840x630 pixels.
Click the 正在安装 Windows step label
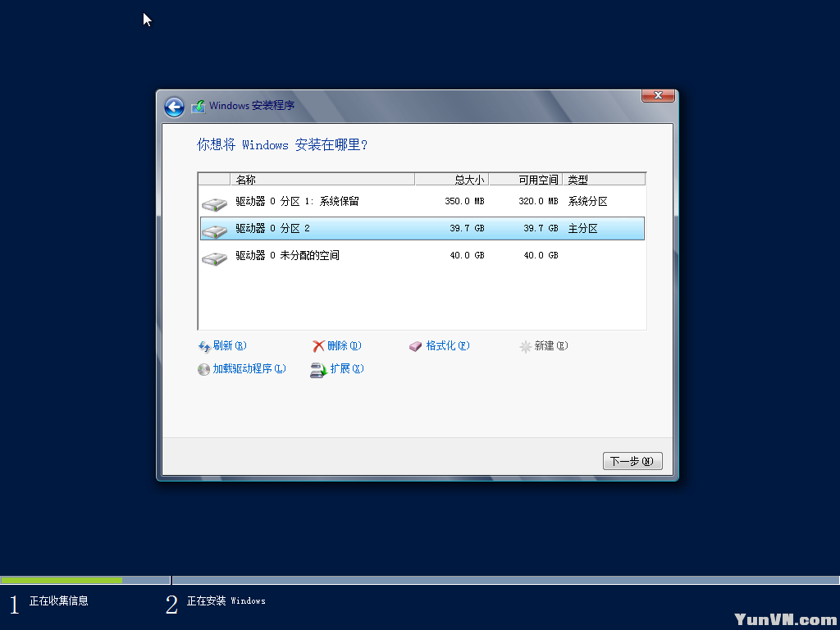pyautogui.click(x=226, y=601)
